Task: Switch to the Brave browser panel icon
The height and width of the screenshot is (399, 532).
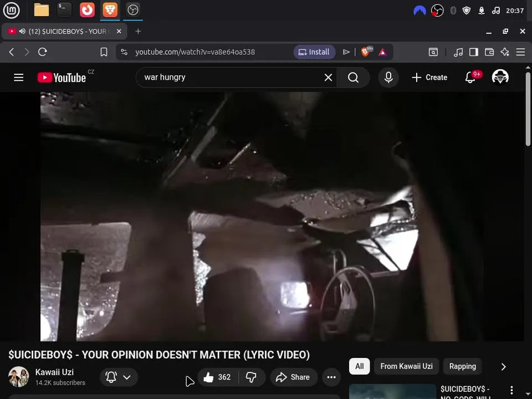Action: pyautogui.click(x=110, y=10)
